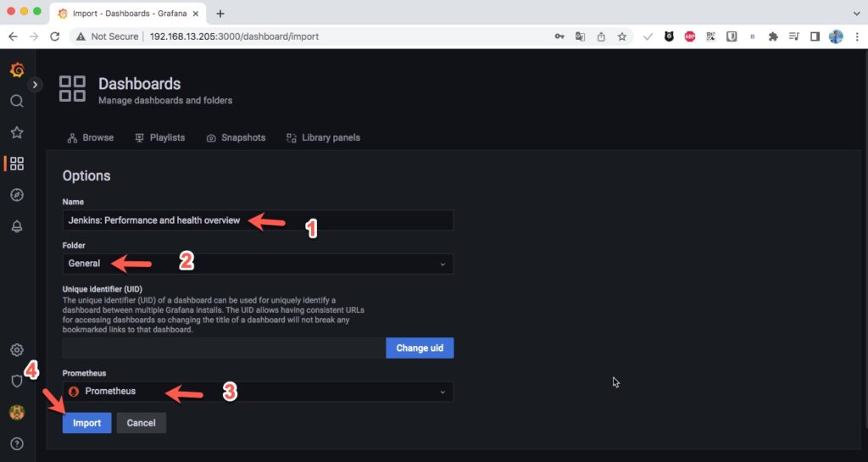Select the Import - Dashboards - Grafana tab

pyautogui.click(x=128, y=14)
